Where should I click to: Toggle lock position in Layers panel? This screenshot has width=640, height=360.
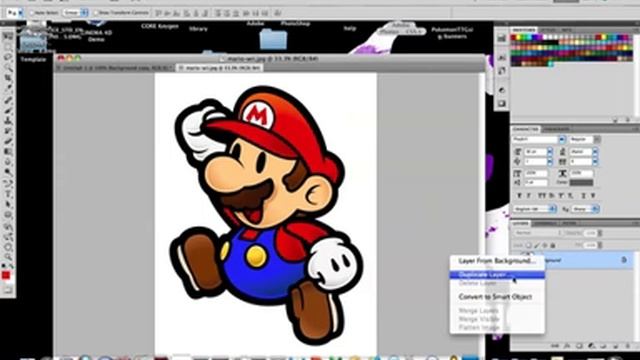545,245
